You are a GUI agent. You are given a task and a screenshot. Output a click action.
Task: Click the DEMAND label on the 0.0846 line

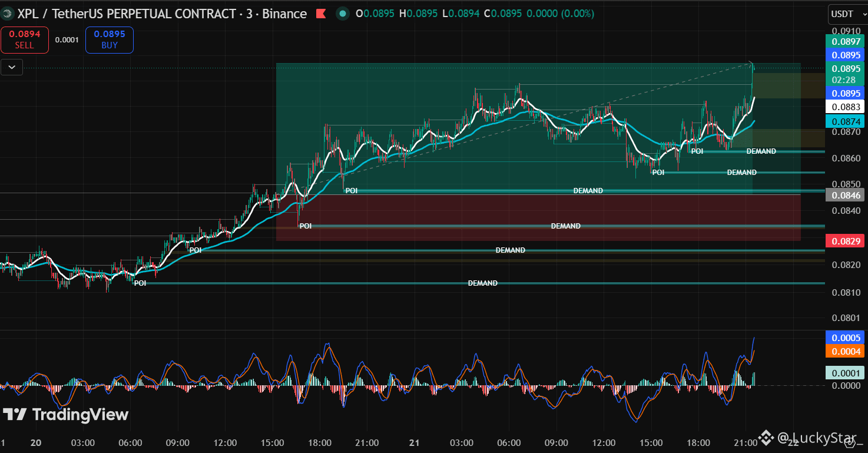point(588,191)
